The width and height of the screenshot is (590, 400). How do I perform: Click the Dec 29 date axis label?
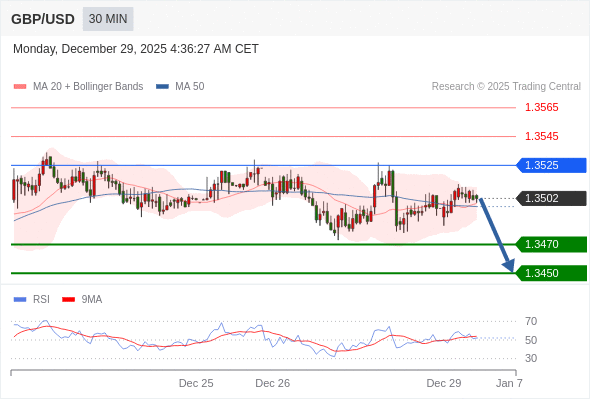point(444,383)
